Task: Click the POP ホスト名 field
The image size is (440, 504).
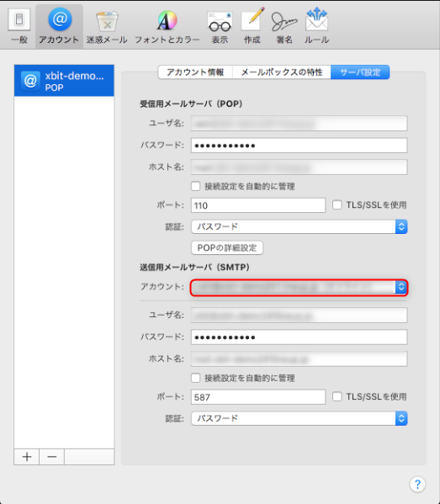Action: 300,167
